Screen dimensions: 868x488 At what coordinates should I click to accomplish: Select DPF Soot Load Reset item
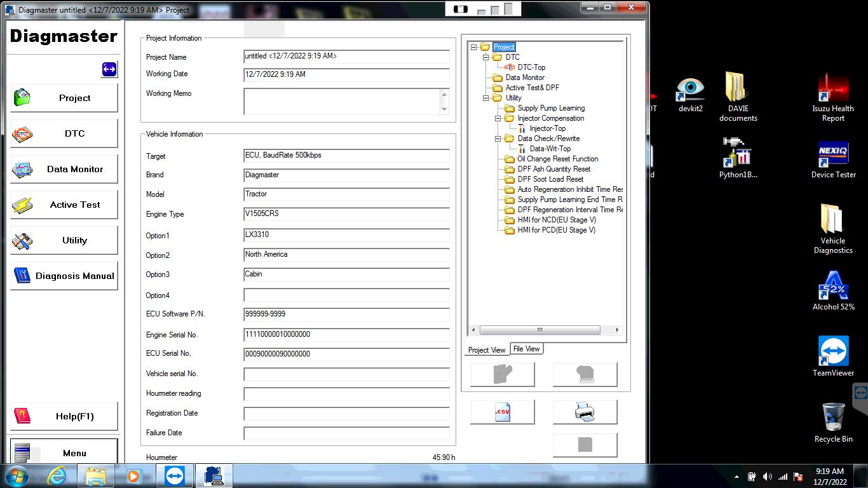coord(550,179)
